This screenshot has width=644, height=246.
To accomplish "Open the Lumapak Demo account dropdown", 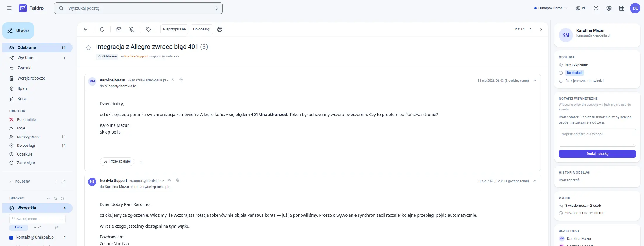I will [551, 8].
